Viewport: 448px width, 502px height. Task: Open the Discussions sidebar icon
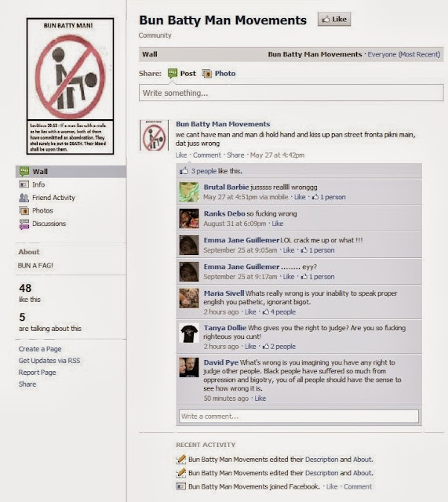pos(24,224)
